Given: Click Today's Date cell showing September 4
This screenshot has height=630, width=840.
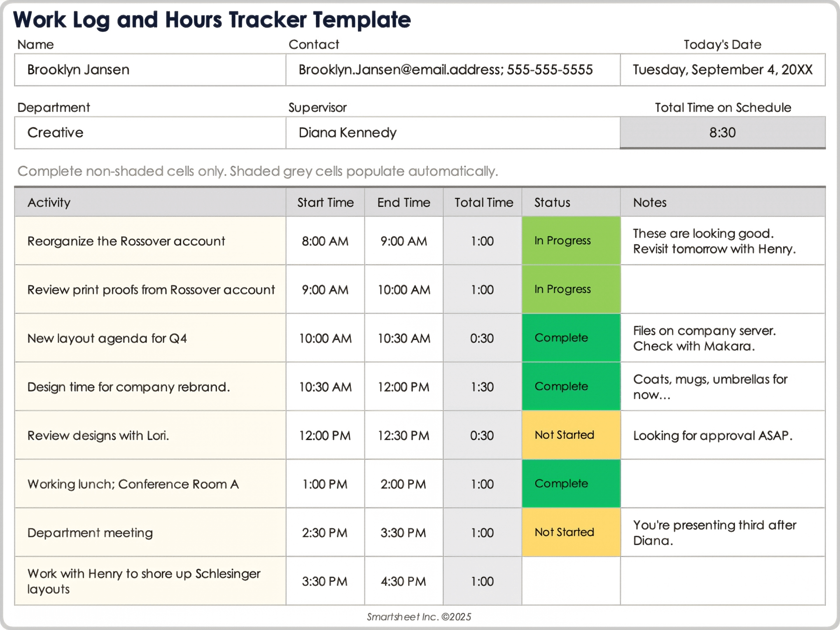Looking at the screenshot, I should pyautogui.click(x=722, y=70).
